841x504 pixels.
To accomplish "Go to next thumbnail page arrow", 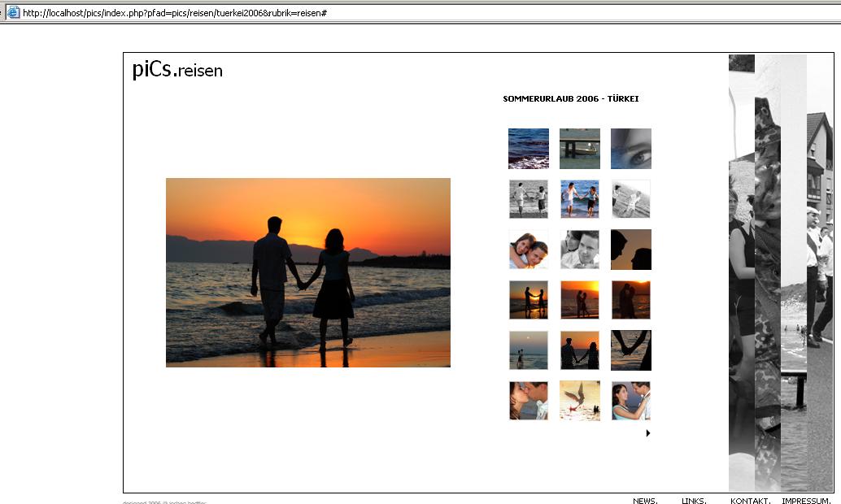I will (x=648, y=433).
